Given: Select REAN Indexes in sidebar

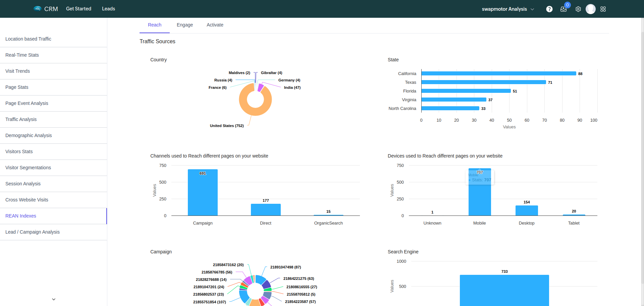Looking at the screenshot, I should pyautogui.click(x=53, y=216).
